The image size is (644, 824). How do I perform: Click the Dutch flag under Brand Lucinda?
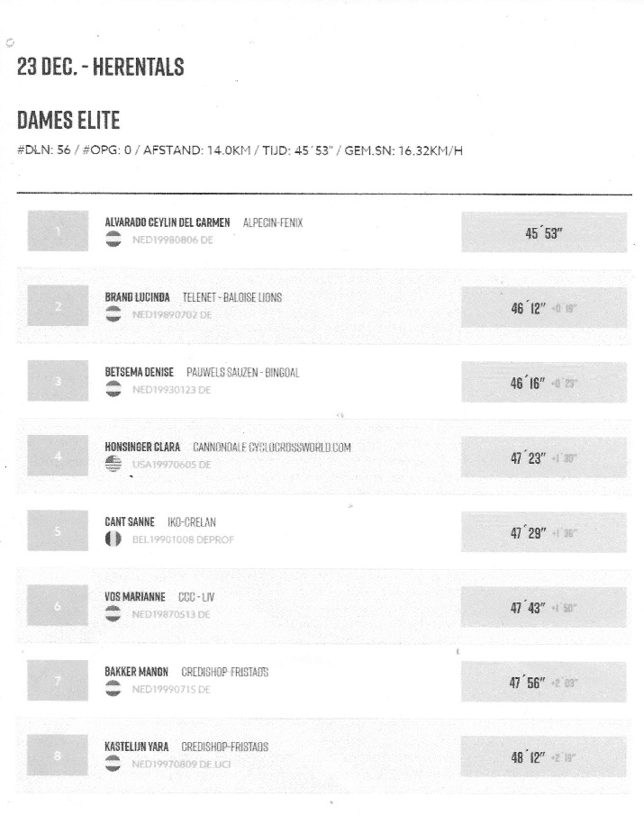(x=114, y=314)
